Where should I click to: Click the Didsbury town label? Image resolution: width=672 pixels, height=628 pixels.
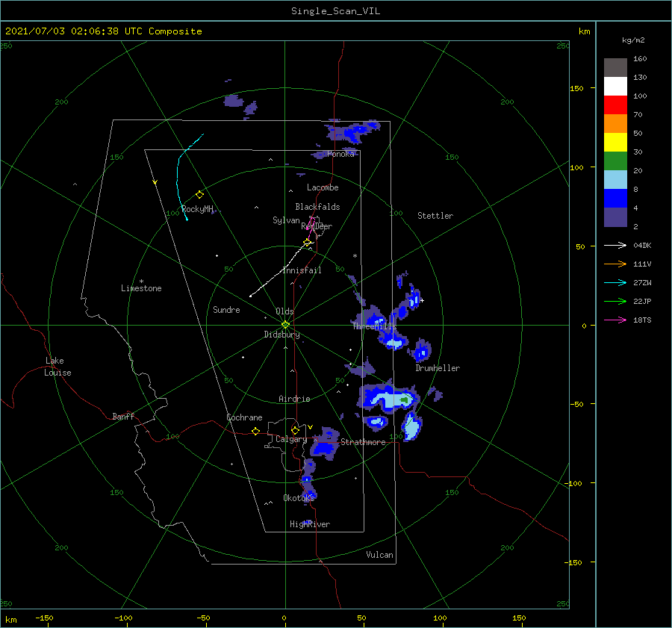click(x=281, y=335)
